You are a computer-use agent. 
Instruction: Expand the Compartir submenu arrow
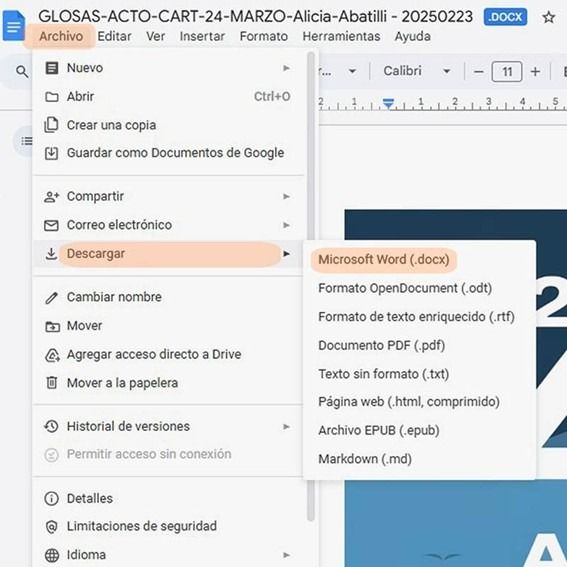(x=286, y=196)
